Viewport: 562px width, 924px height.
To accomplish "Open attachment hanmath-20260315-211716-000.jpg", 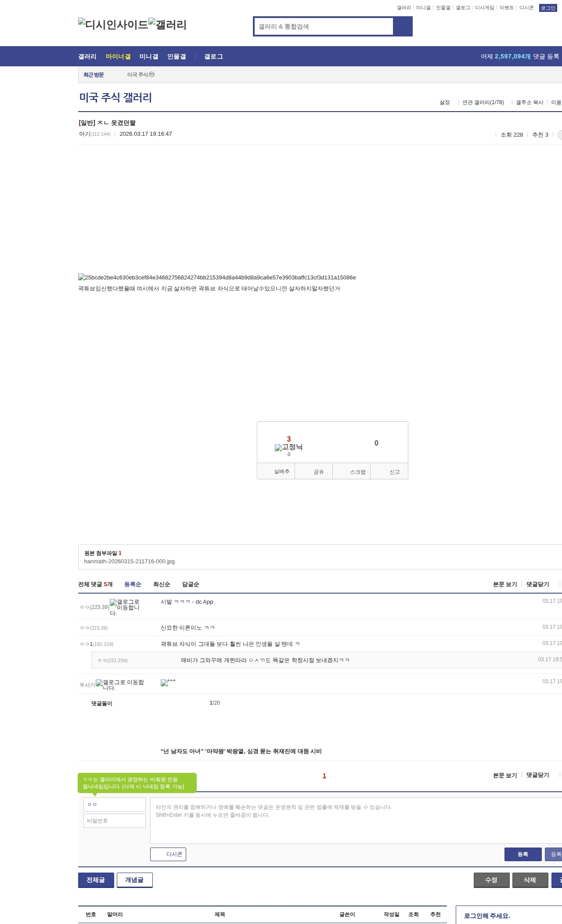I will pyautogui.click(x=129, y=562).
